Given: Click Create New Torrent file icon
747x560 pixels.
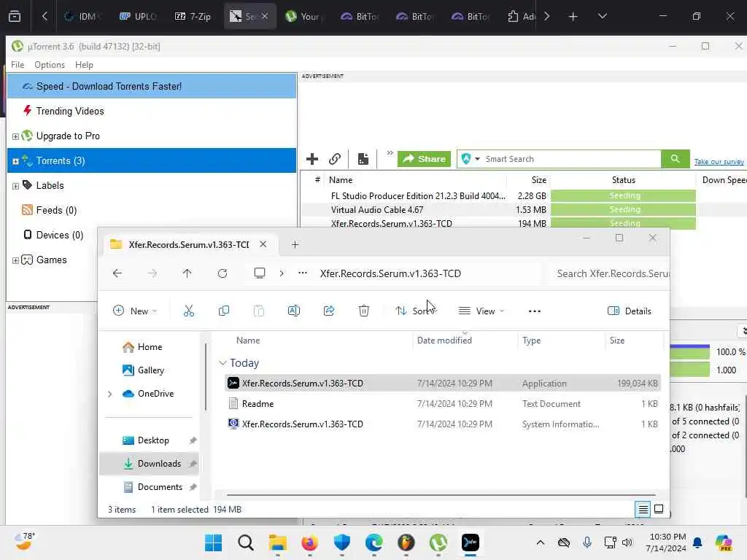Looking at the screenshot, I should 363,159.
